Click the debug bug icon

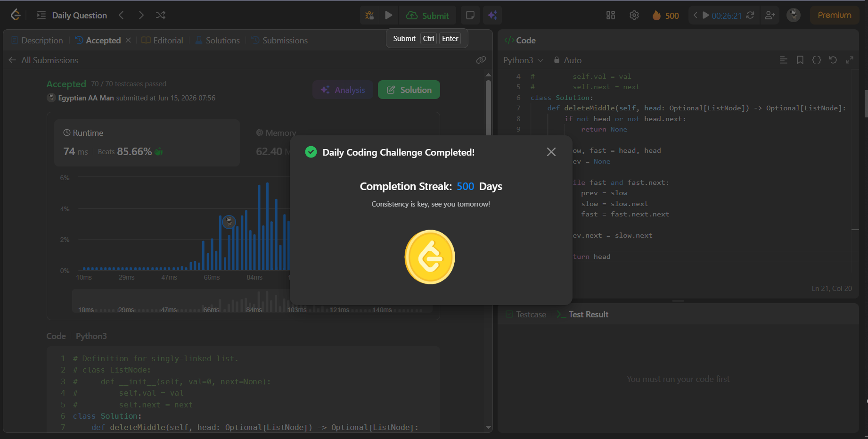tap(369, 15)
